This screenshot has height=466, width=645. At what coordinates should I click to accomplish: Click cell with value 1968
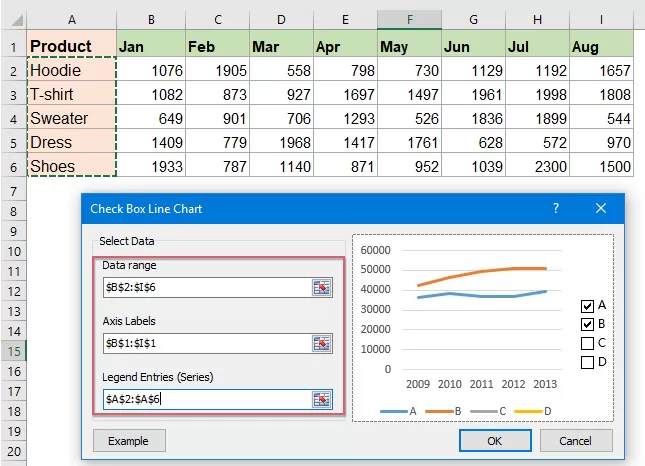click(x=281, y=141)
